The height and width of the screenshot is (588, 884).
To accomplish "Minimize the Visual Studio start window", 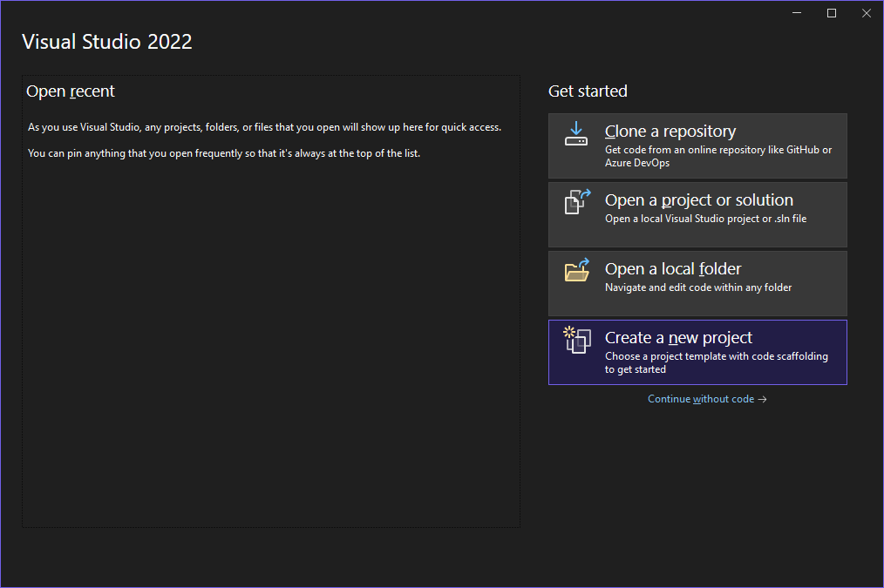I will (x=797, y=13).
